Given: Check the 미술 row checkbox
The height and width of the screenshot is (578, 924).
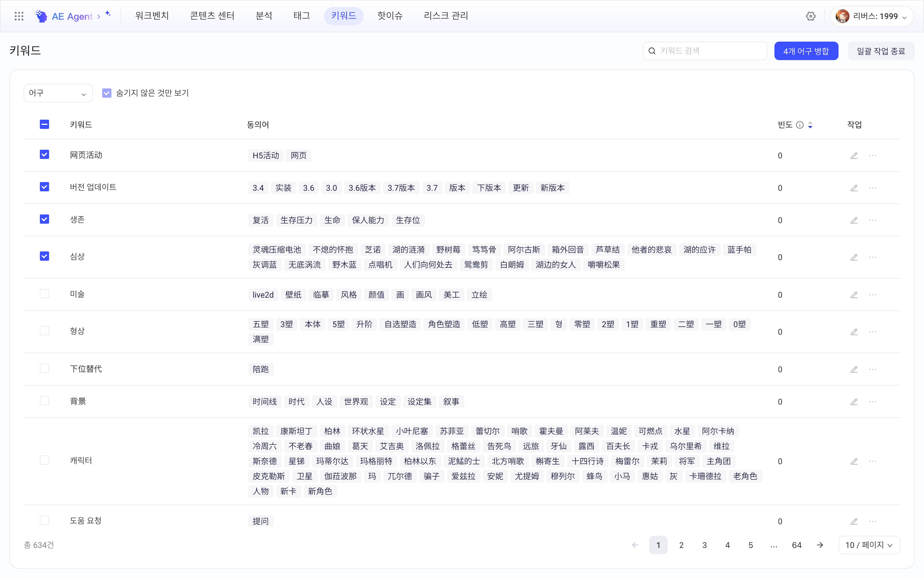Looking at the screenshot, I should [x=44, y=294].
